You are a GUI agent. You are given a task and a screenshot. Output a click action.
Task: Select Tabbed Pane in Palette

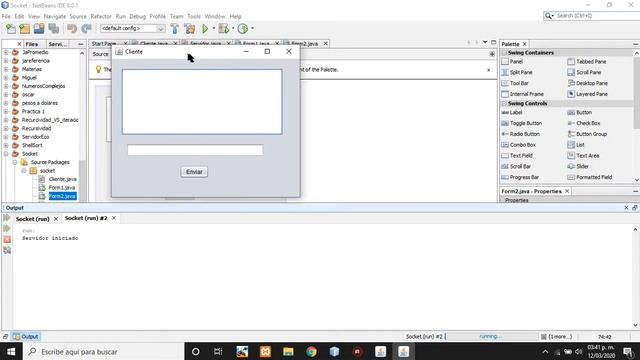point(587,62)
